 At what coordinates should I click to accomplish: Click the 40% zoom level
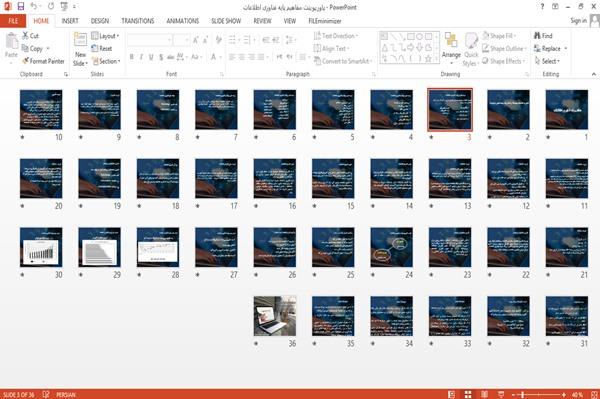[577, 394]
